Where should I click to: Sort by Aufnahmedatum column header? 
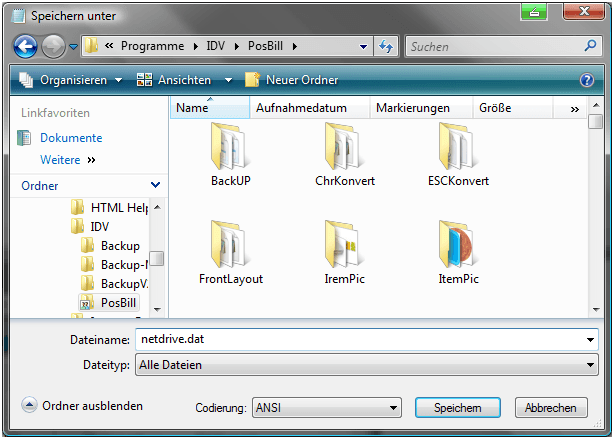tap(309, 108)
